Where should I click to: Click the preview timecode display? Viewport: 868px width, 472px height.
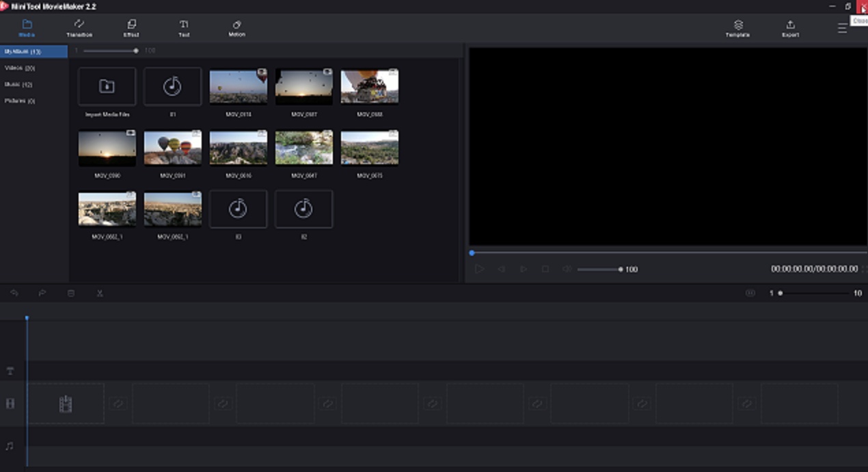click(814, 270)
